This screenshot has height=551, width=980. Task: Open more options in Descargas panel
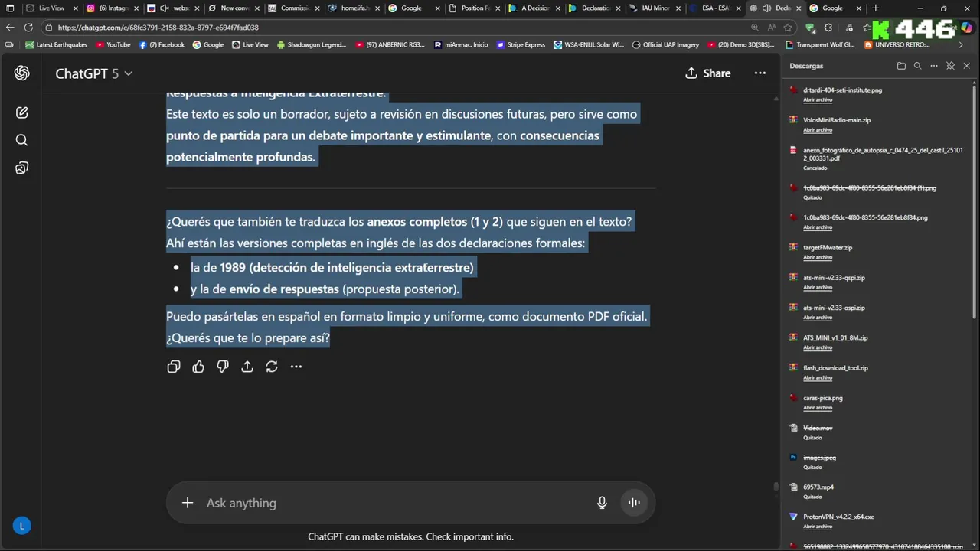click(x=934, y=66)
